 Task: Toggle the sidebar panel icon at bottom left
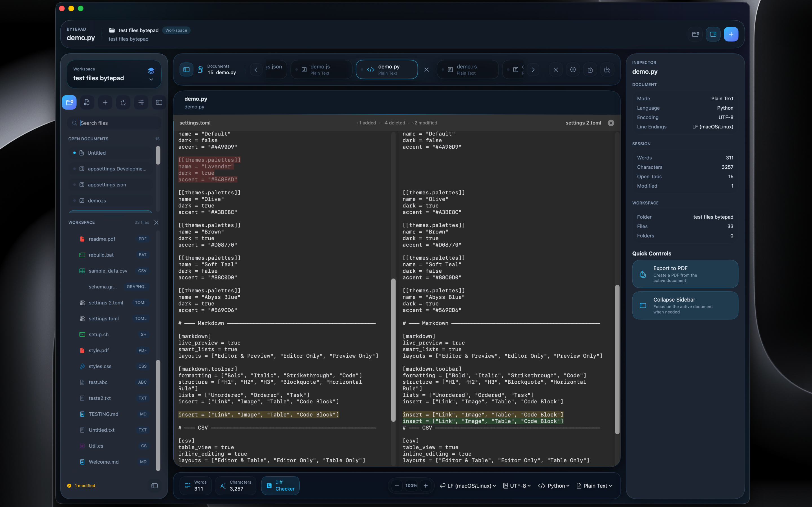[155, 486]
